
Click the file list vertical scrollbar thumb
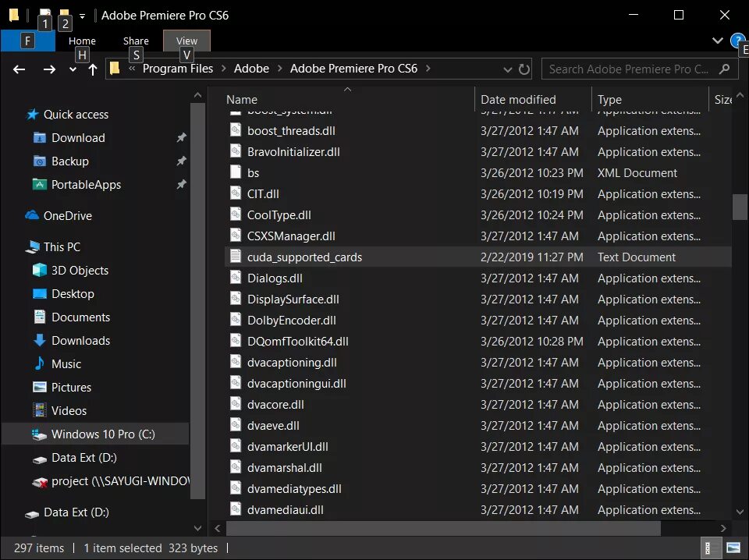point(740,207)
